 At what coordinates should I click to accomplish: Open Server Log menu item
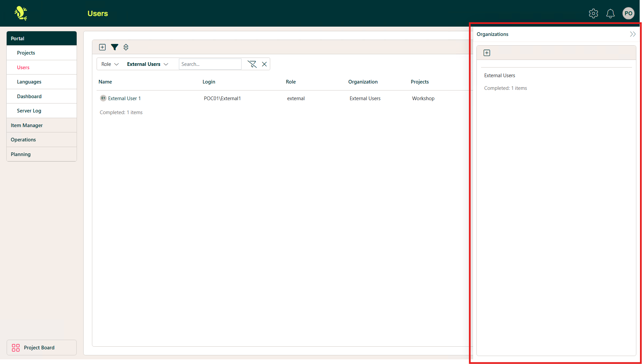29,111
